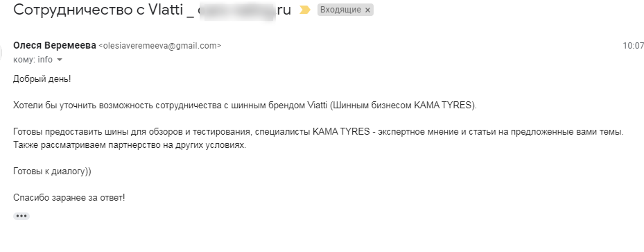Click the word Viatti in the message body
The height and width of the screenshot is (252, 644).
pos(317,106)
